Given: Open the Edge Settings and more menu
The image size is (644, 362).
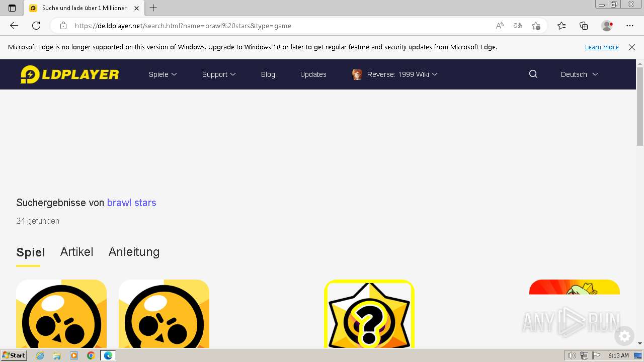Looking at the screenshot, I should coord(630,26).
